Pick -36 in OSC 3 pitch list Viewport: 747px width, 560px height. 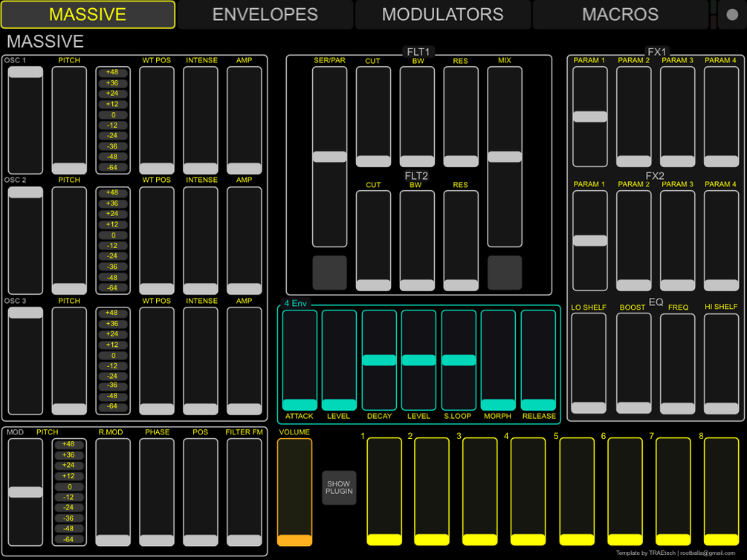pyautogui.click(x=113, y=385)
